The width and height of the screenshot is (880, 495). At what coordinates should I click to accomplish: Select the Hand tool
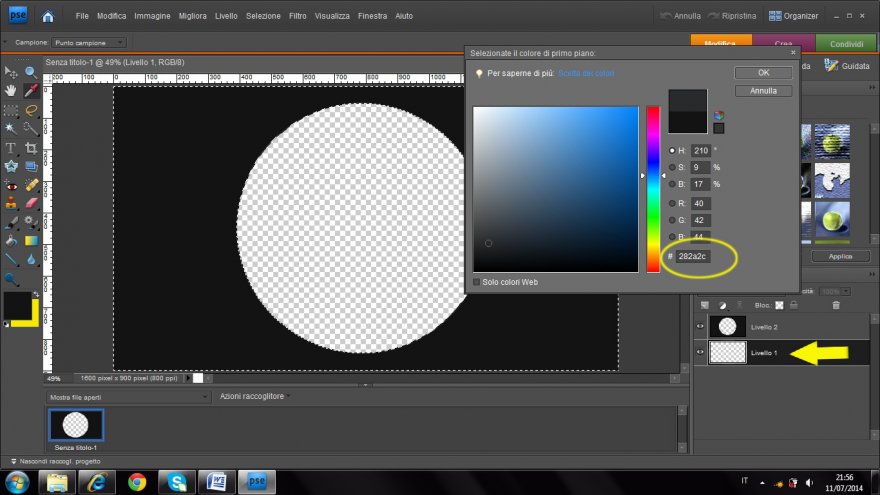point(11,91)
